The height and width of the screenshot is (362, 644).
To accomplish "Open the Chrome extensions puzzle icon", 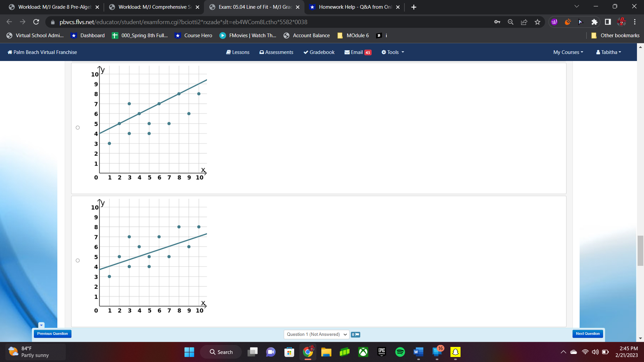I will click(x=594, y=22).
